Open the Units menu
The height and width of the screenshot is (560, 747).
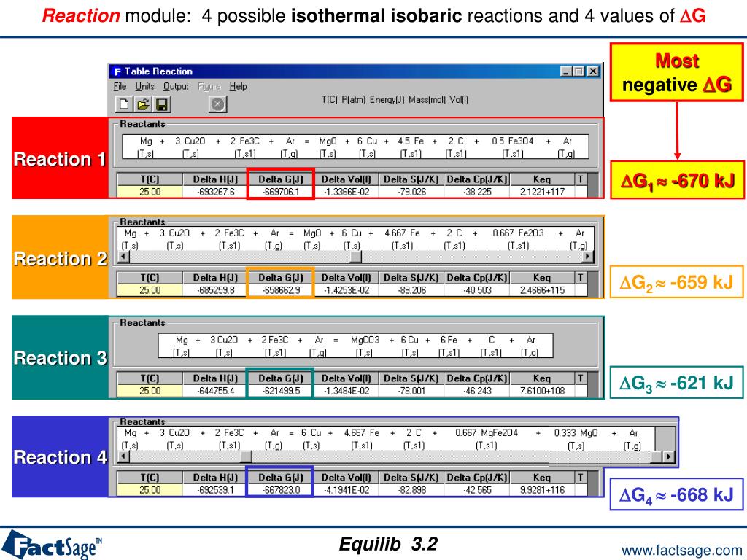[144, 86]
